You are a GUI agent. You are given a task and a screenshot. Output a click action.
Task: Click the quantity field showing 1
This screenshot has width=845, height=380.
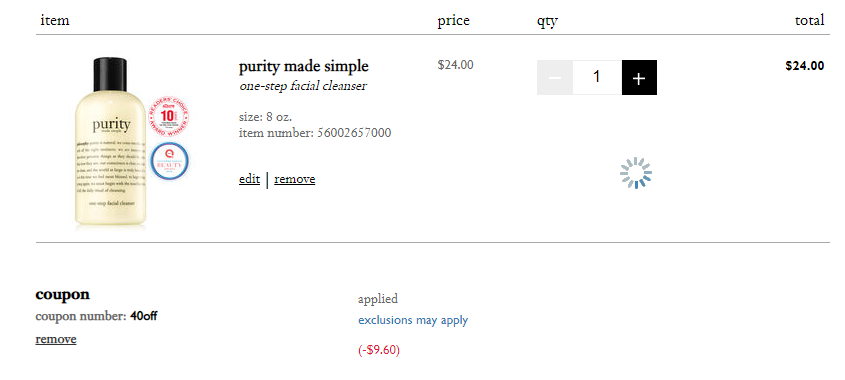[x=597, y=78]
